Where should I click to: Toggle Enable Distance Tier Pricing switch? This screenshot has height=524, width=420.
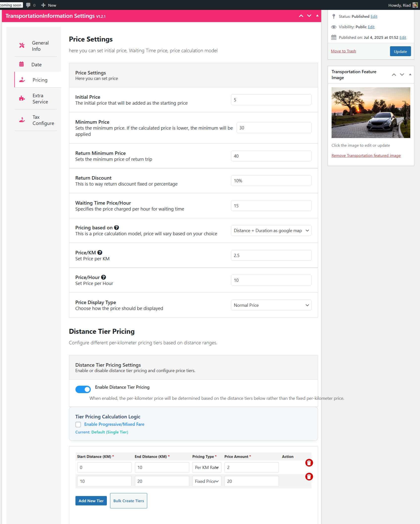83,389
